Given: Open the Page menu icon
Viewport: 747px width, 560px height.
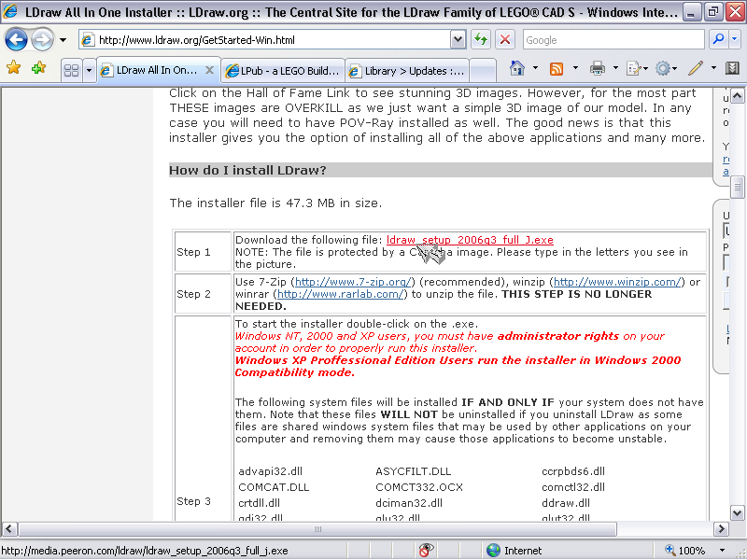Looking at the screenshot, I should pos(637,68).
